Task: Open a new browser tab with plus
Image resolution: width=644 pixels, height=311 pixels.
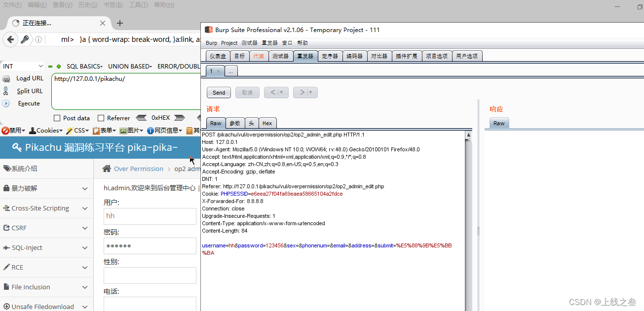Action: (120, 23)
